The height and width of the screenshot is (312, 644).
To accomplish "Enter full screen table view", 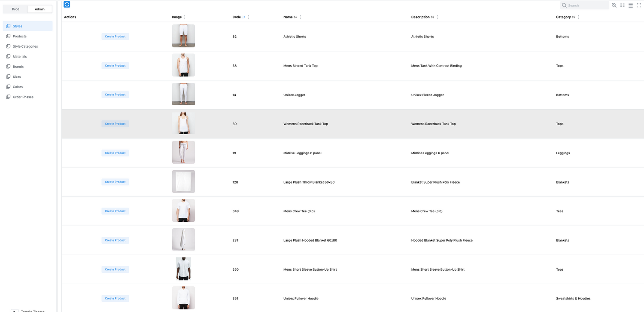I will (639, 5).
